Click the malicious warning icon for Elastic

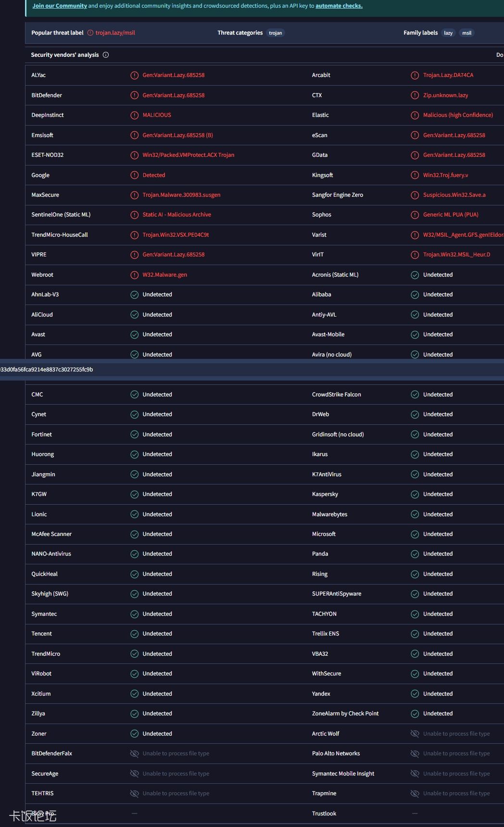point(415,115)
